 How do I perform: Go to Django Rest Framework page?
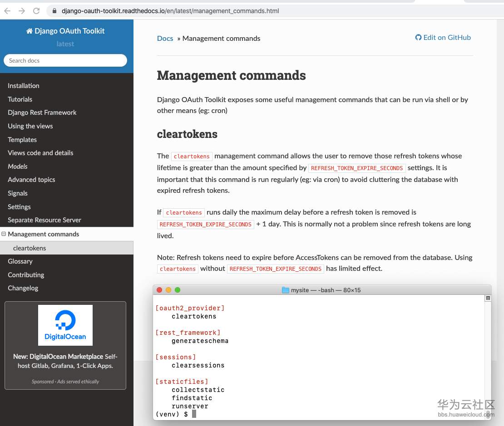42,113
